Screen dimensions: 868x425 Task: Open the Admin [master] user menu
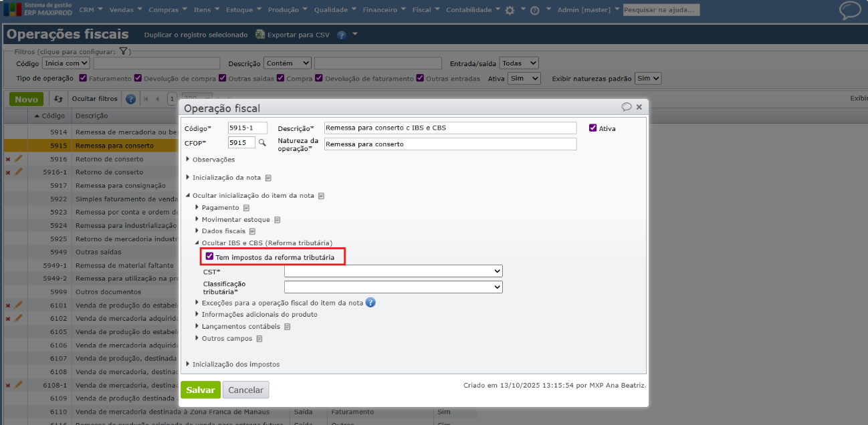pyautogui.click(x=589, y=10)
